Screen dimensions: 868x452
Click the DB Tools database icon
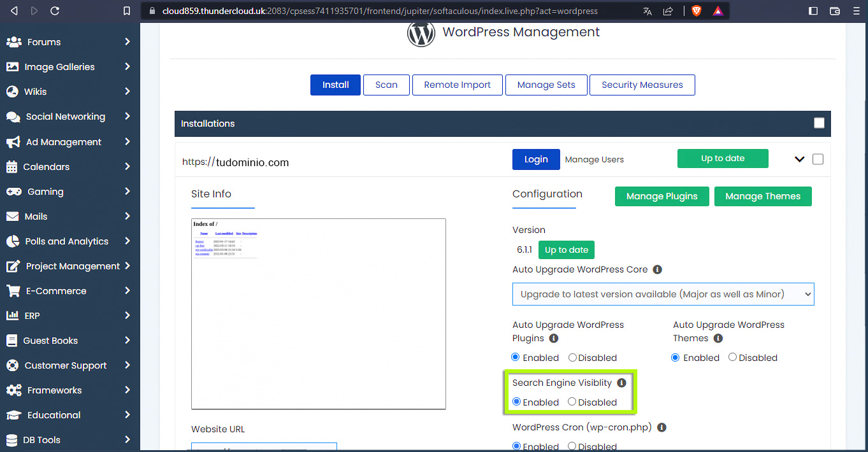(x=11, y=440)
